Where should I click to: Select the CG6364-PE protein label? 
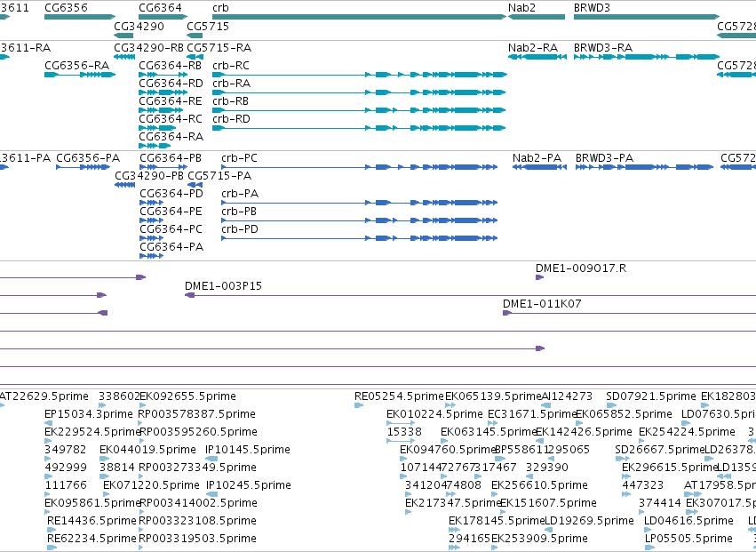(171, 212)
